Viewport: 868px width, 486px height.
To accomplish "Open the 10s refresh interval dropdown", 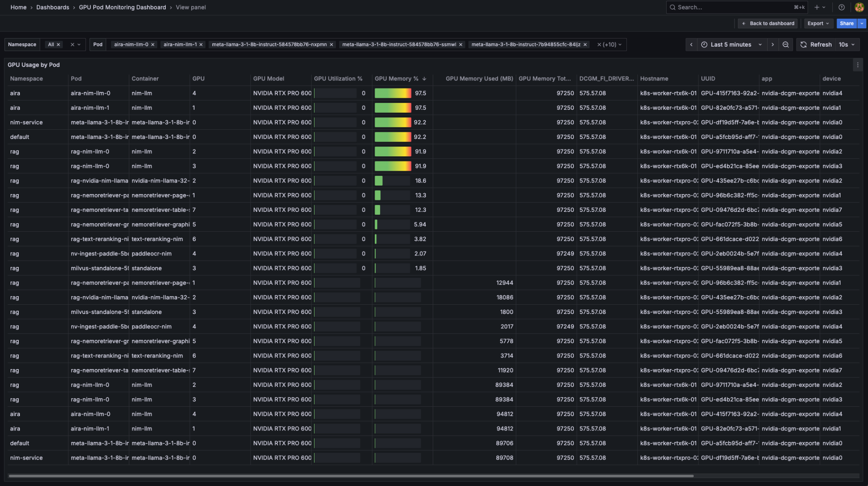I will 847,44.
